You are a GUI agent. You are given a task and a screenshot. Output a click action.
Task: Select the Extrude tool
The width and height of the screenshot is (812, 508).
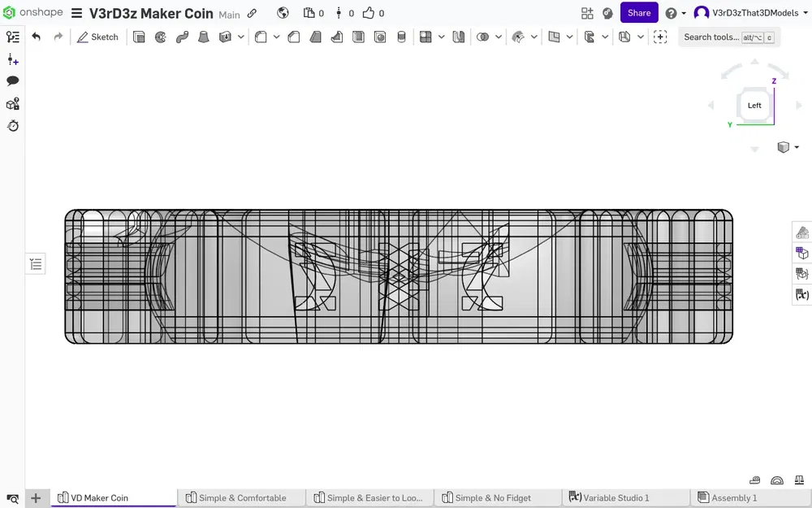(139, 37)
